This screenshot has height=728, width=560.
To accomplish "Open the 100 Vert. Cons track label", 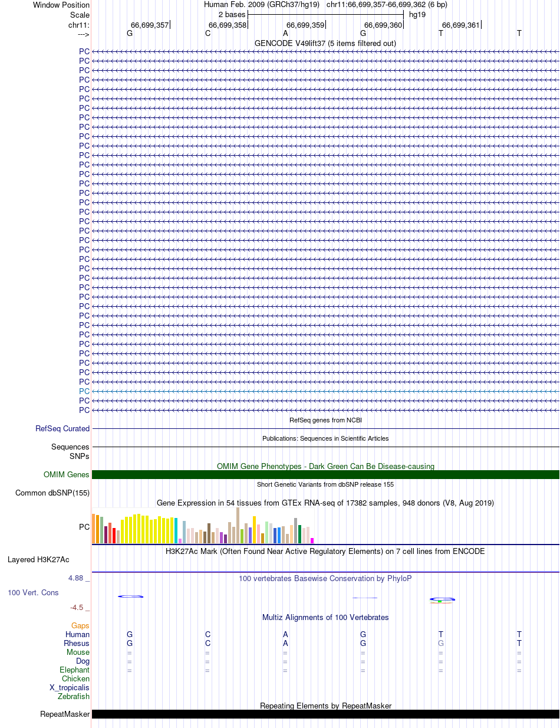I will point(33,592).
